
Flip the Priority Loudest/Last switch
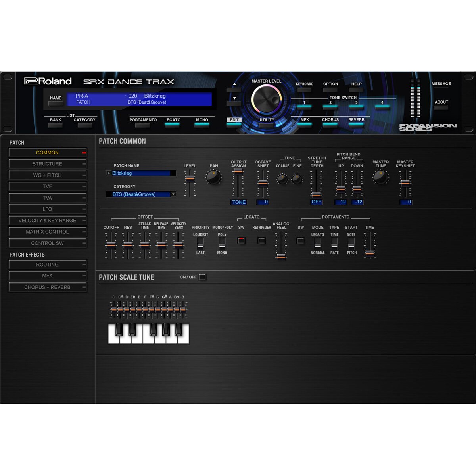tap(200, 243)
